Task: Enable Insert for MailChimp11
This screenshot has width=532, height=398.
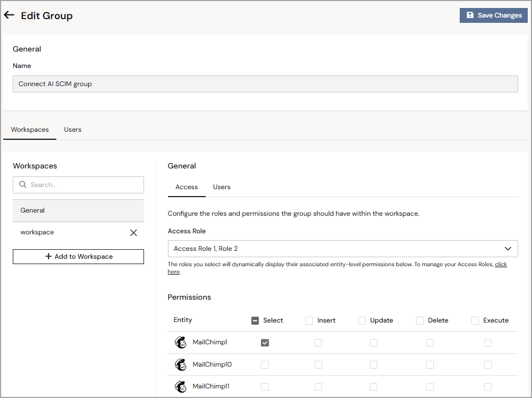Action: [x=318, y=387]
